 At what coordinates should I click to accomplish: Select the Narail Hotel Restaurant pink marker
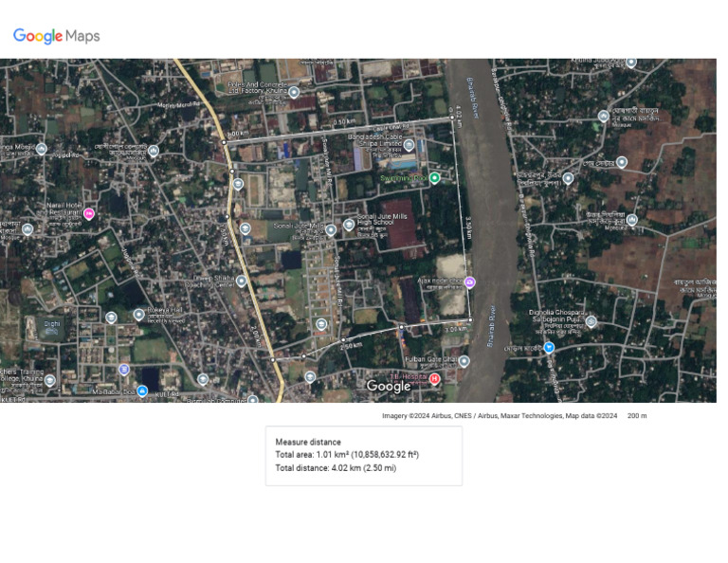point(89,214)
